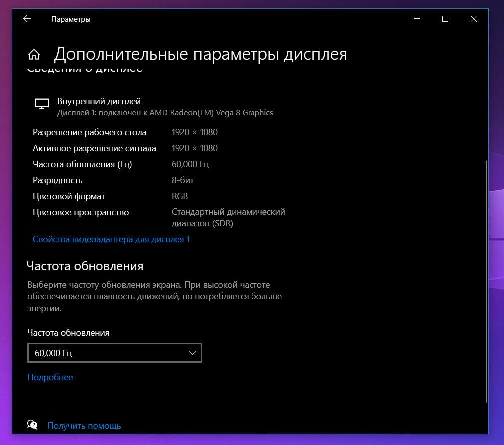Open the Получить помощь link
This screenshot has height=445, width=504.
click(x=84, y=426)
